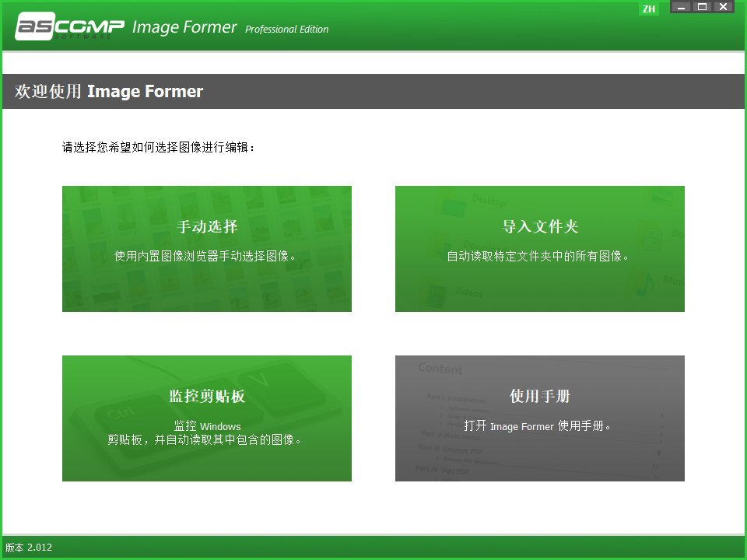
Task: Minimize the Image Former window
Action: pyautogui.click(x=681, y=7)
